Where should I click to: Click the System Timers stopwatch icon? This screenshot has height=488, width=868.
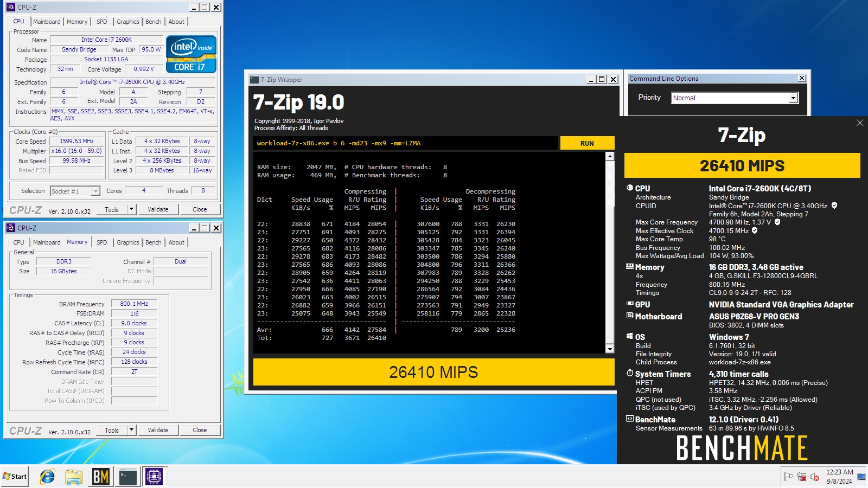point(630,373)
